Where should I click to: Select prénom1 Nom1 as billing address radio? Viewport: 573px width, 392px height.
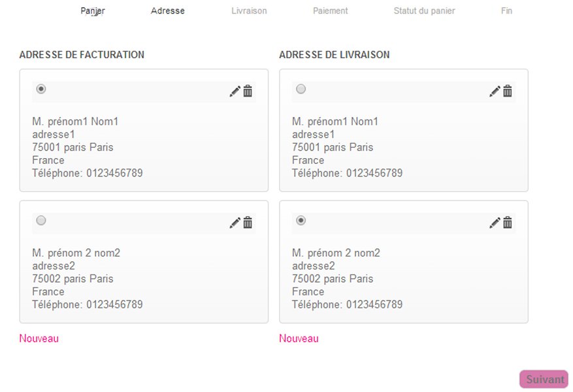click(x=41, y=89)
